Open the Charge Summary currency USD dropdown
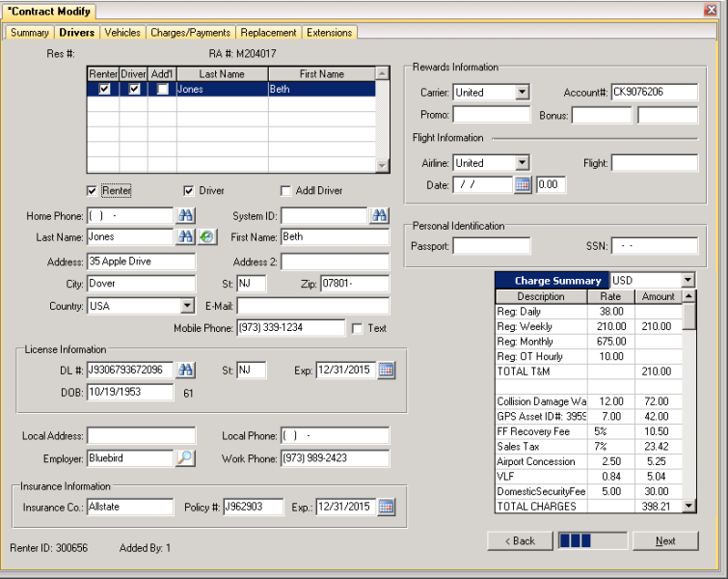The height and width of the screenshot is (579, 728). pyautogui.click(x=688, y=280)
